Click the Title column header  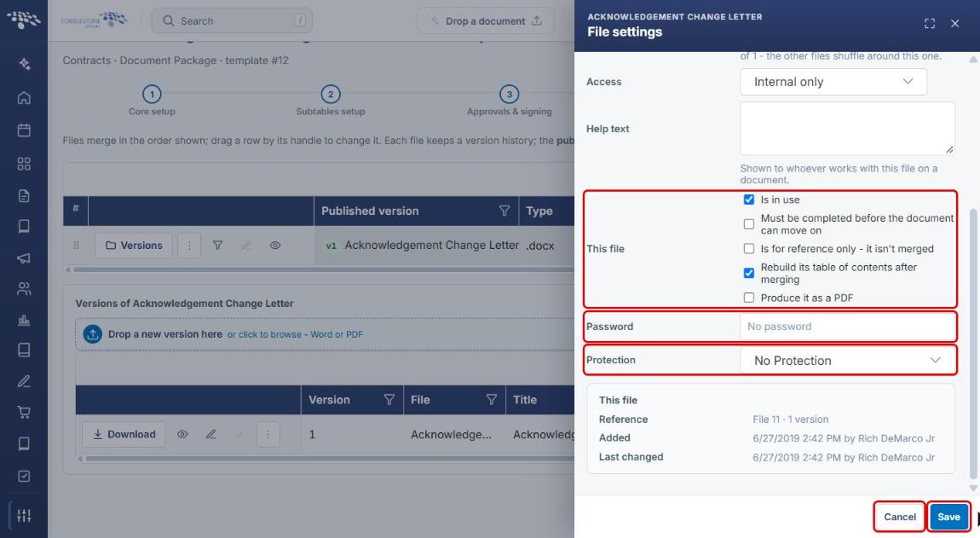pyautogui.click(x=540, y=400)
